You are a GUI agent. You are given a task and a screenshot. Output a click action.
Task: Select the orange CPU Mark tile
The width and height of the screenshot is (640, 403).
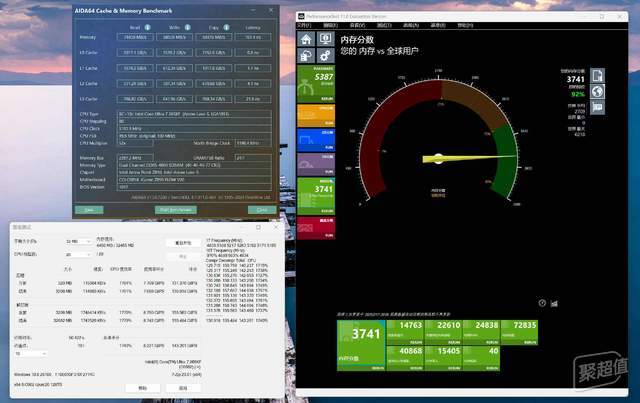(316, 116)
